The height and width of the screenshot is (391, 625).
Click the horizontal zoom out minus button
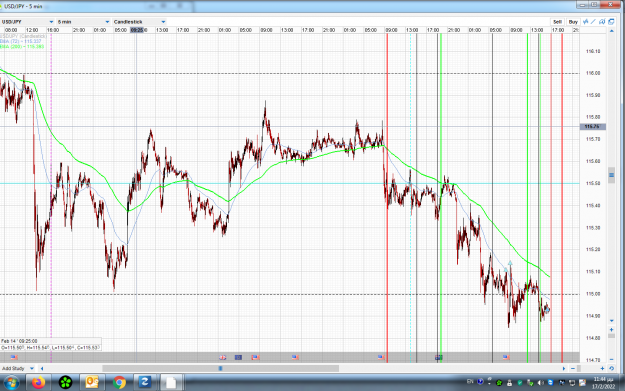coord(573,368)
